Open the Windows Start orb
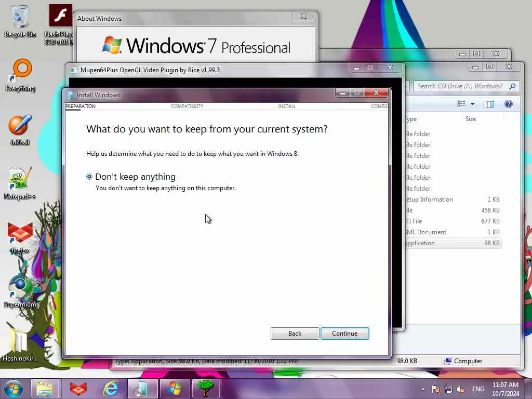This screenshot has height=399, width=532. coord(14,389)
